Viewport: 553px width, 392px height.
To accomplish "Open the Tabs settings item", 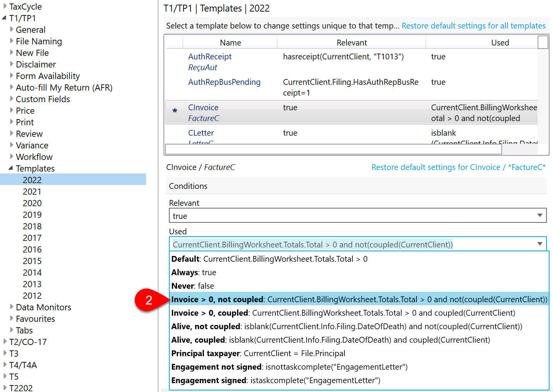I will (x=24, y=330).
